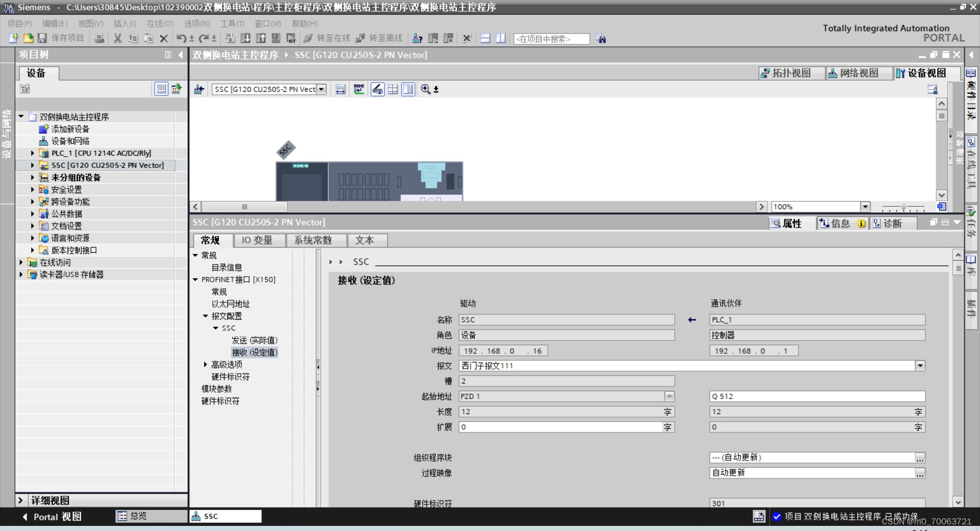The image size is (980, 531).
Task: Toggle the split editor horizontally button
Action: click(485, 38)
